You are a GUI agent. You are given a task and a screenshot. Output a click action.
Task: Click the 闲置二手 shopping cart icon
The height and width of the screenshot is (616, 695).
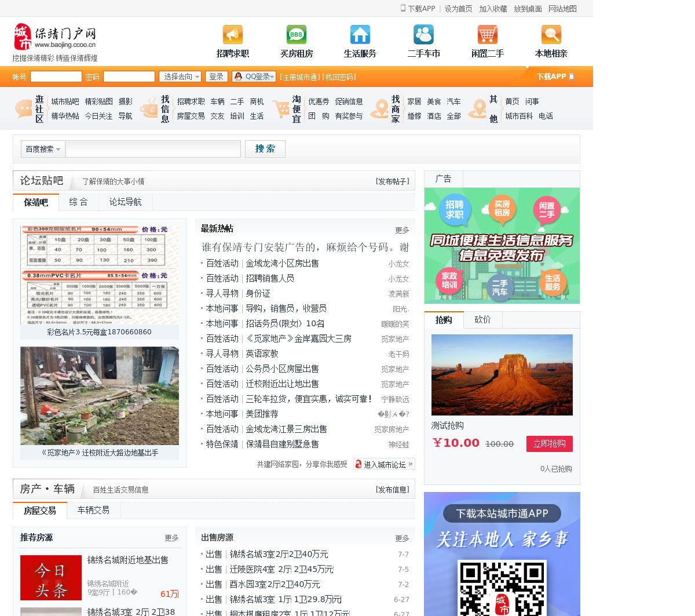tap(487, 35)
